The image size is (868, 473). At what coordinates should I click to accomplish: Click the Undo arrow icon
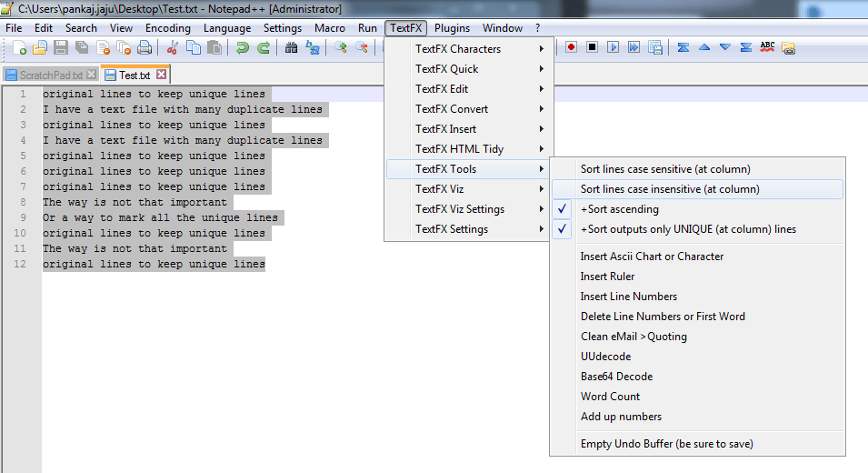(242, 48)
